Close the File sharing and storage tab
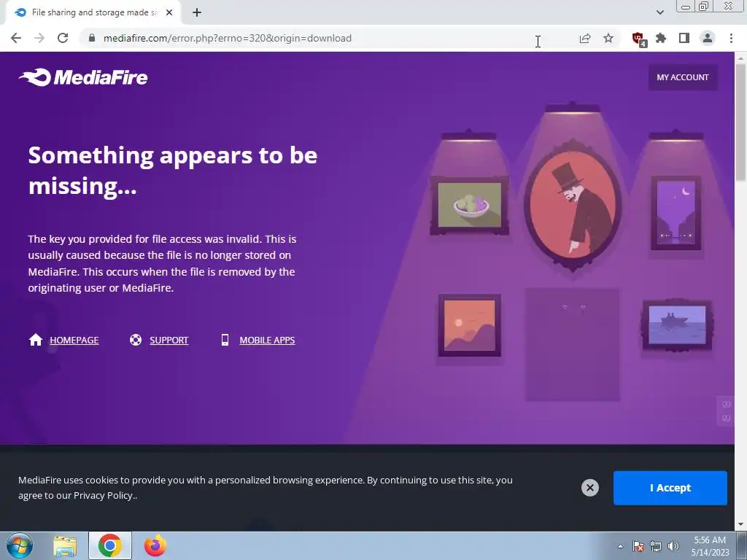747x560 pixels. pos(169,13)
